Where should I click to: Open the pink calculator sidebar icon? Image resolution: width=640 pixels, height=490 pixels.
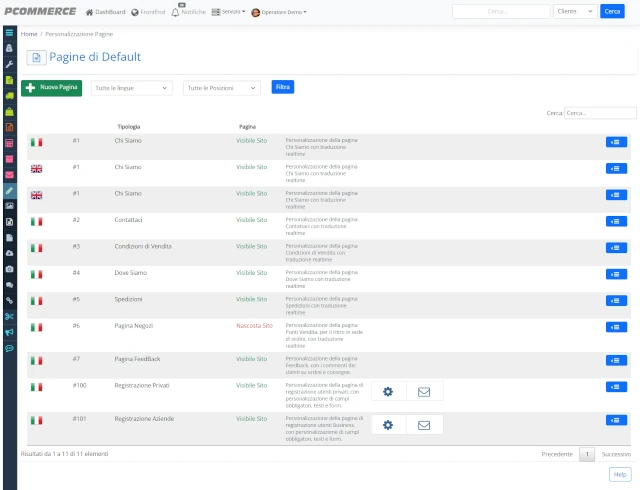tap(9, 143)
